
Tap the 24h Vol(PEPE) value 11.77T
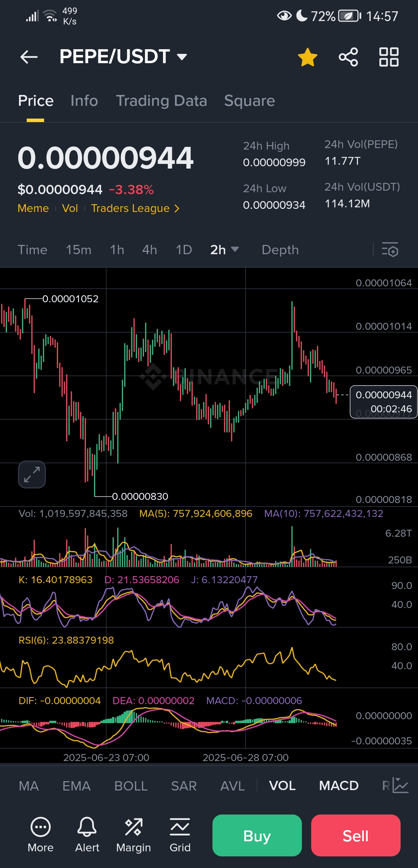343,161
